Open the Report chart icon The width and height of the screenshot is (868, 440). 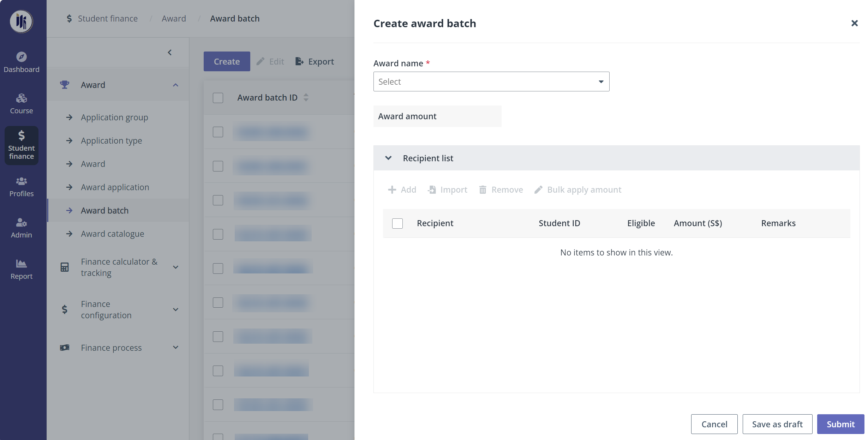click(21, 264)
